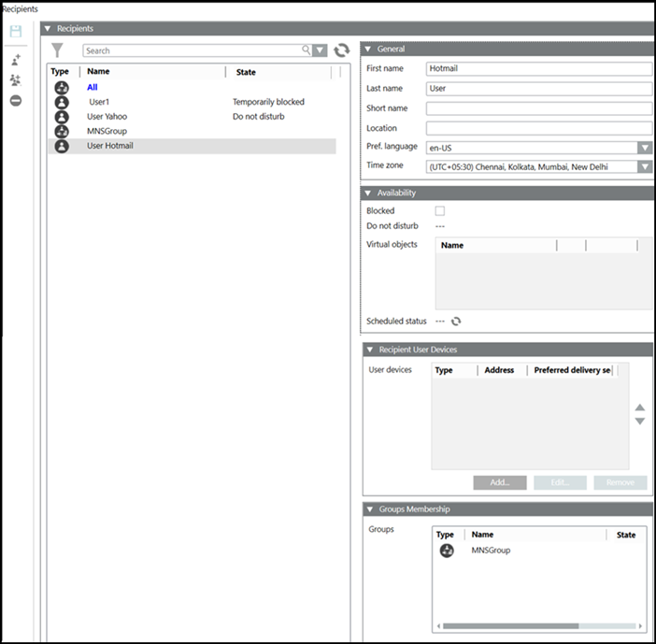Screen dimensions: 656x644
Task: Click the Groups list horizontal scrollbar
Action: point(510,626)
